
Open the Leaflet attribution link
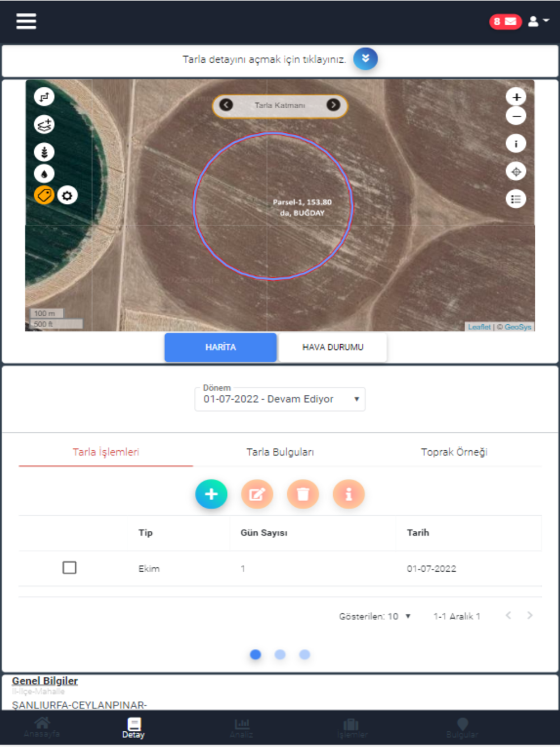pyautogui.click(x=479, y=326)
